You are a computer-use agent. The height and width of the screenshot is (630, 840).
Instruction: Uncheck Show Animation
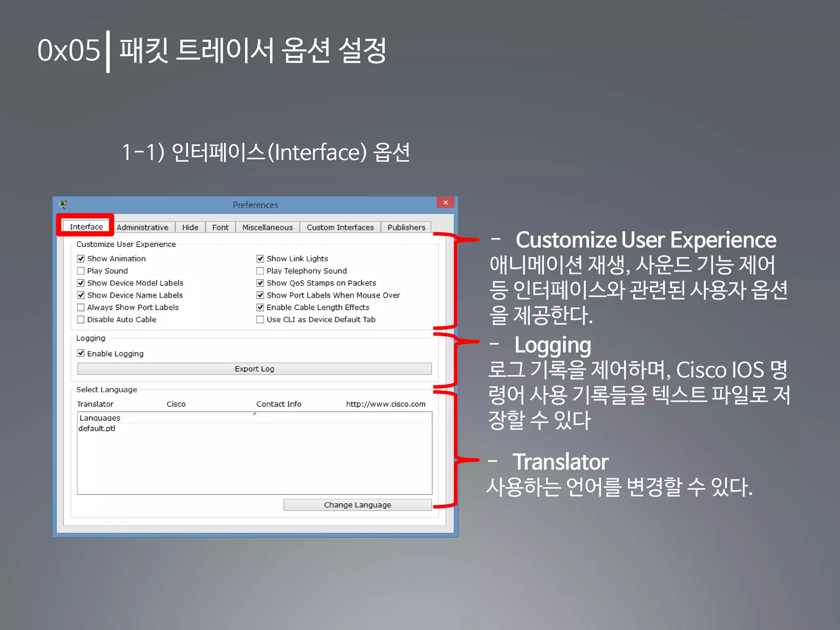tap(81, 258)
